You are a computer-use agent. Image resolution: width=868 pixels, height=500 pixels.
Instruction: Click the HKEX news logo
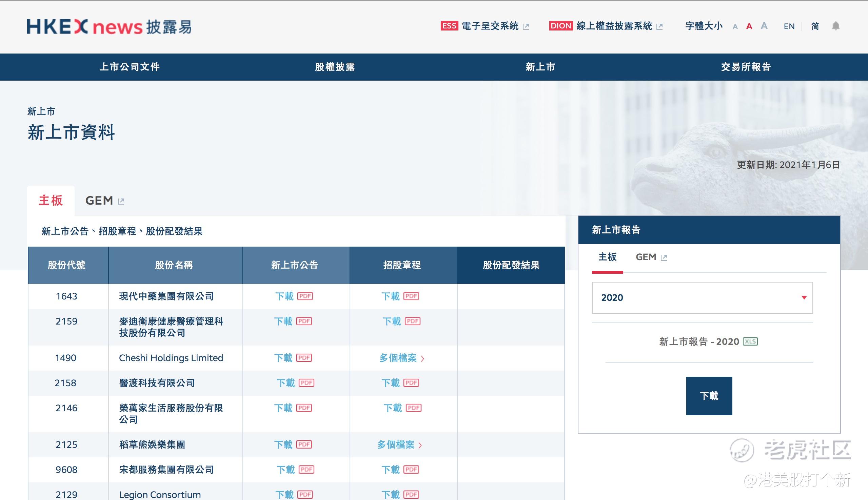click(109, 27)
